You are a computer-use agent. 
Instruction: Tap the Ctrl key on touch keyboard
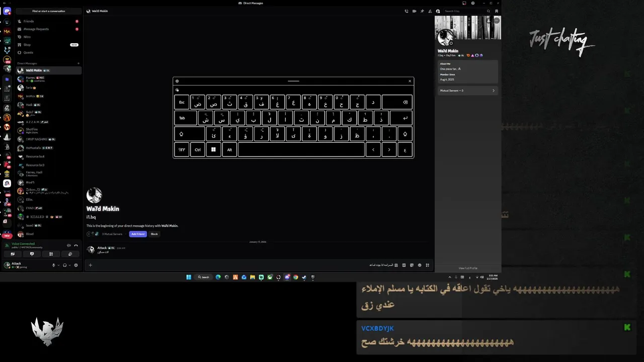point(198,150)
